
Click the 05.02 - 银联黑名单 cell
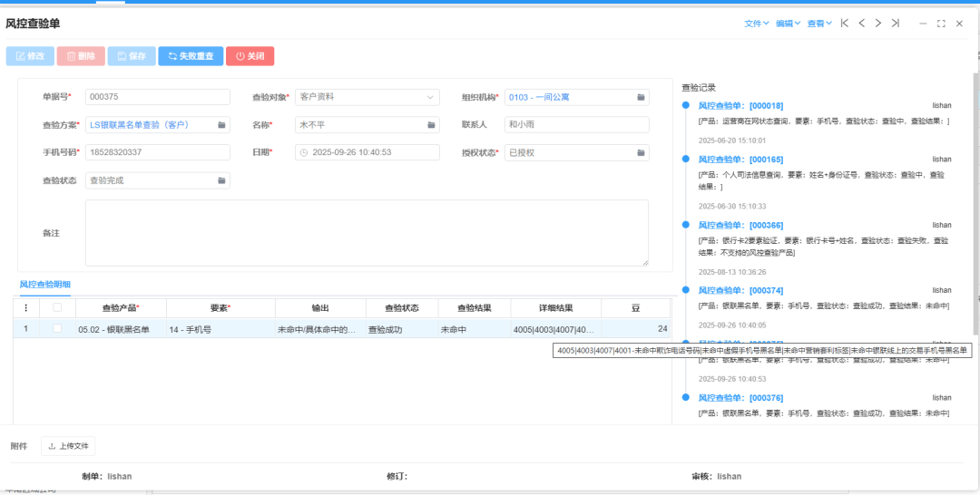(x=121, y=329)
